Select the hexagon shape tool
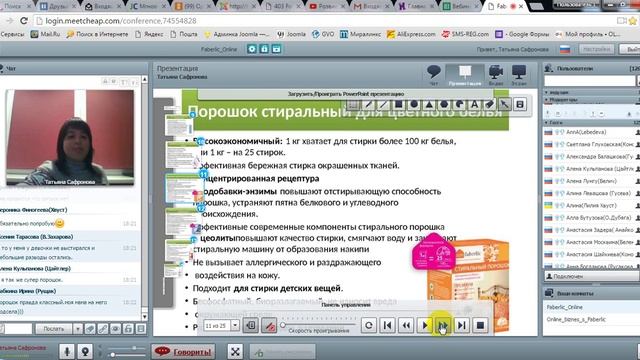This screenshot has height=360, width=640. pos(444,104)
